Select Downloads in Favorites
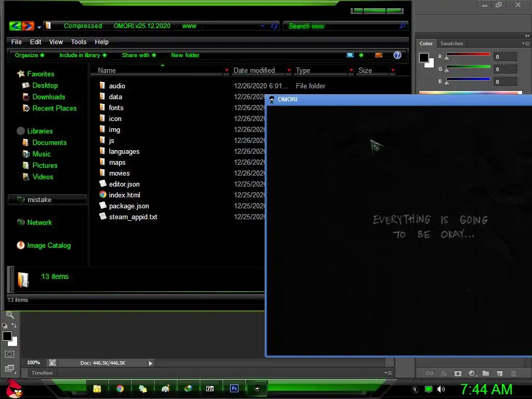The width and height of the screenshot is (532, 399). (x=48, y=97)
